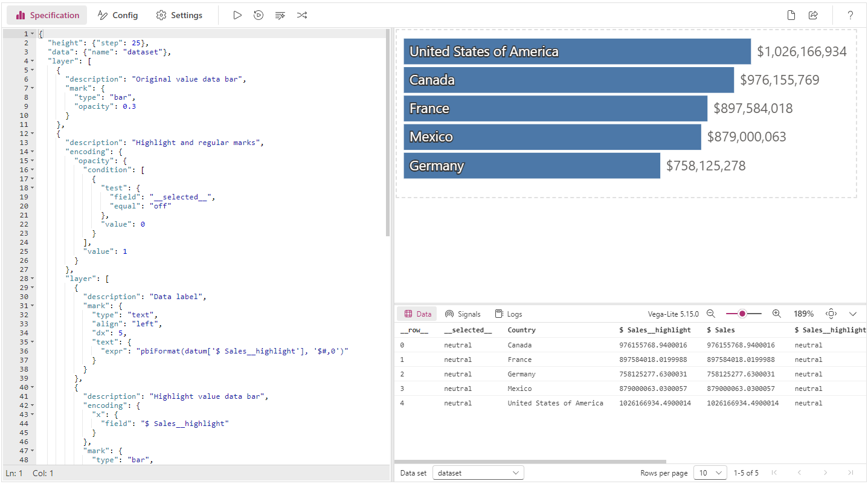
Task: Collapse the code fold at line 1
Action: [32, 34]
